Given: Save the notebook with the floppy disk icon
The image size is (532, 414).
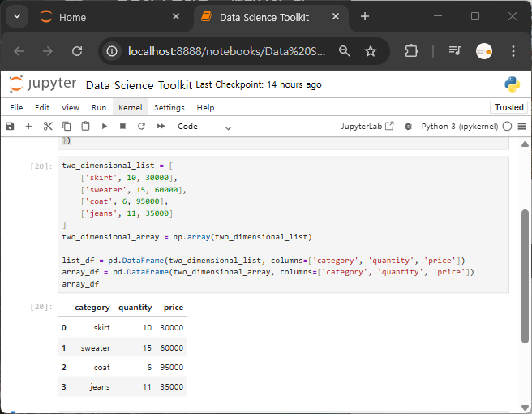Looking at the screenshot, I should click(11, 127).
